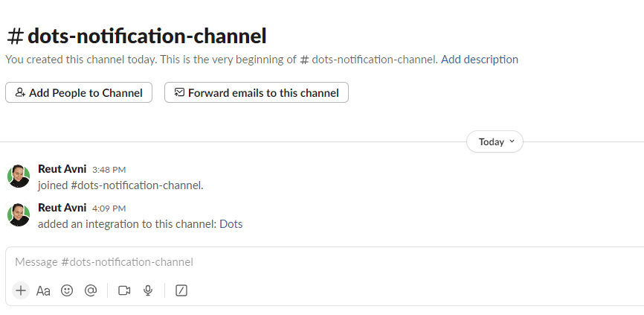Image resolution: width=644 pixels, height=315 pixels.
Task: Expand the Today date dropdown
Action: click(x=495, y=142)
